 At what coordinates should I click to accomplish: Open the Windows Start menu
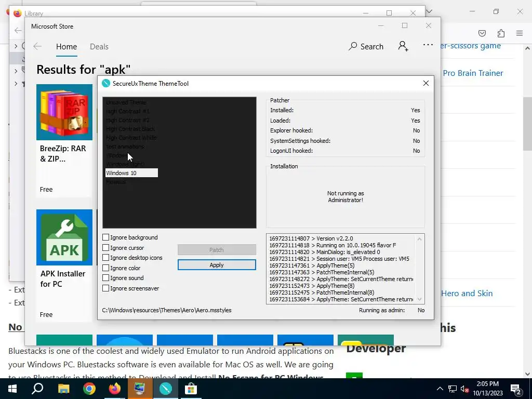12,389
